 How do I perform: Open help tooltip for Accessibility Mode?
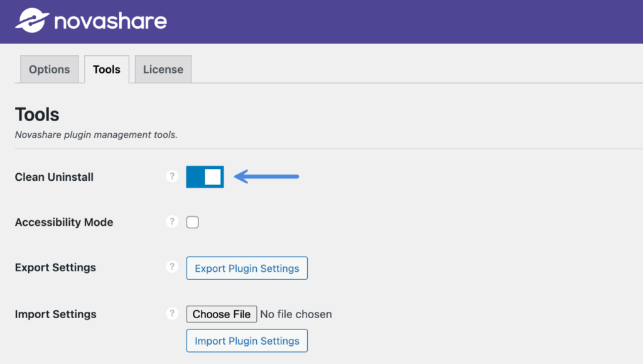pyautogui.click(x=172, y=222)
